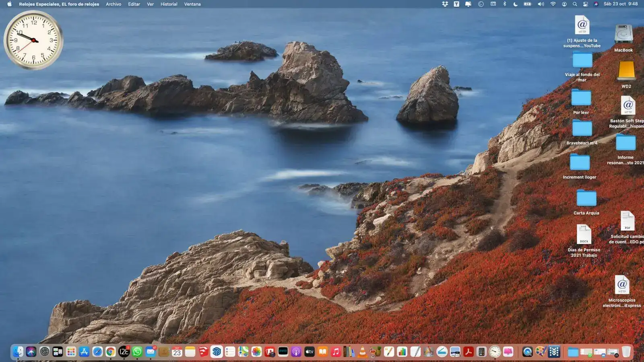Open the battery status menu
Image resolution: width=644 pixels, height=362 pixels.
[x=527, y=4]
